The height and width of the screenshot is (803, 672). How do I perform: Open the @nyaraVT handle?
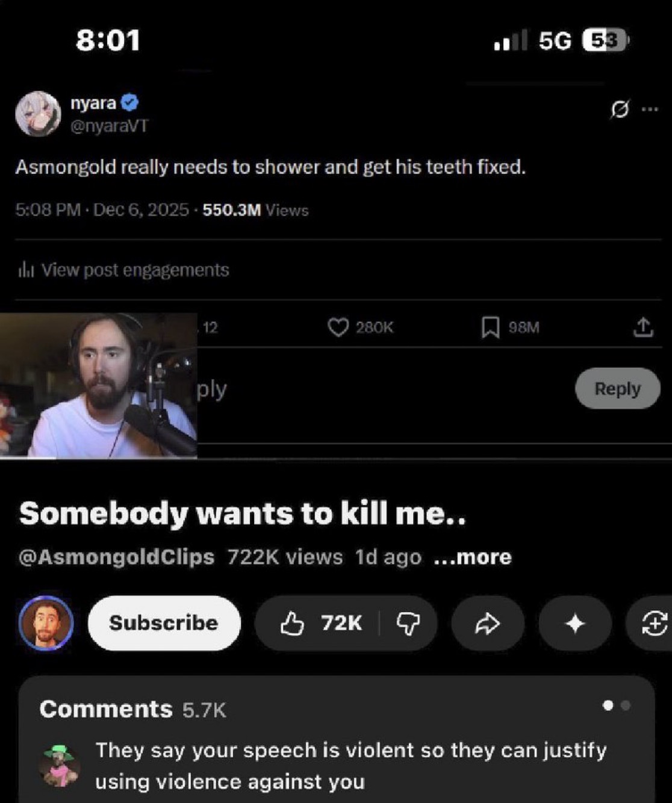tap(109, 126)
